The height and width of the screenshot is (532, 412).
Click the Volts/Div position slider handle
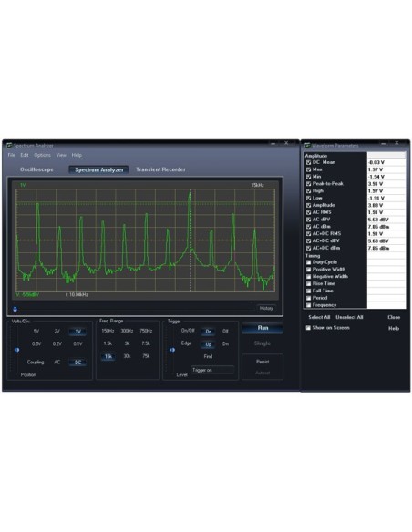pyautogui.click(x=16, y=350)
